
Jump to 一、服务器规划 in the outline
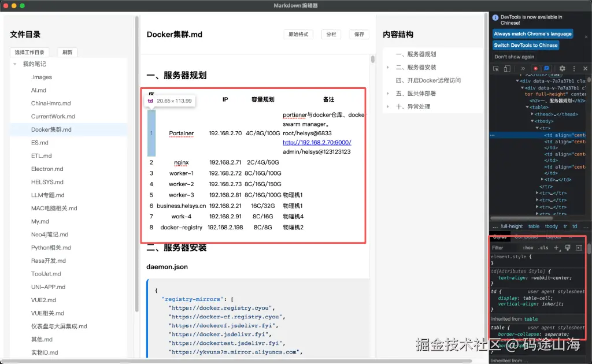click(416, 54)
